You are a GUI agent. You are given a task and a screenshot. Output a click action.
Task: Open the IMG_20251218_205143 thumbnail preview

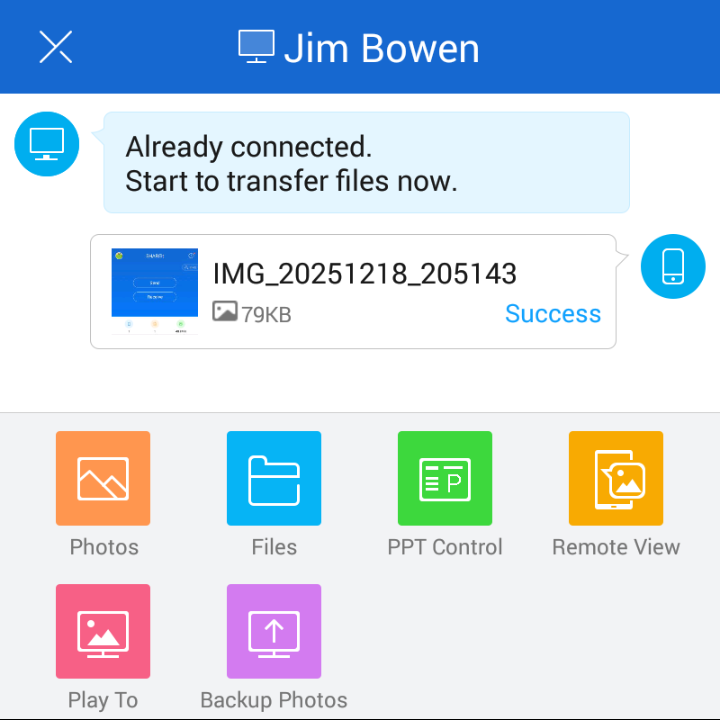[155, 291]
